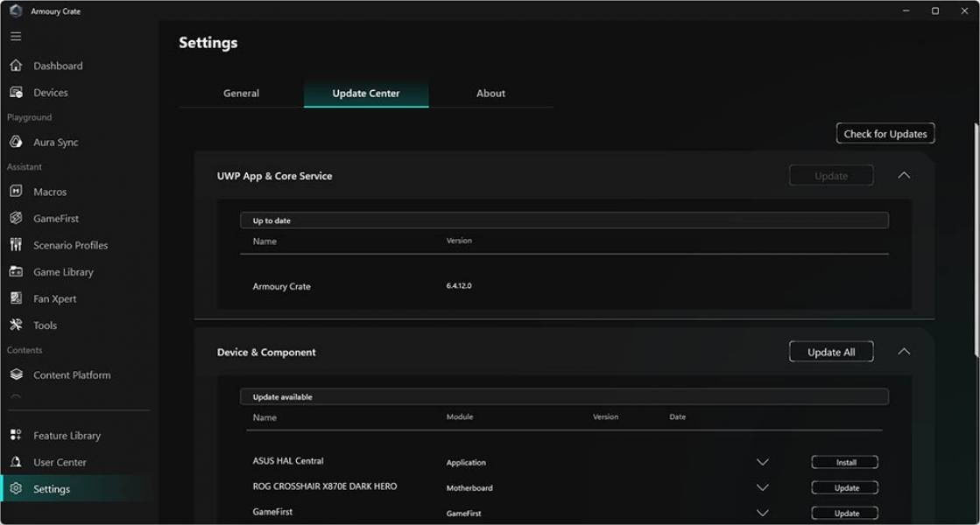
Task: Click the Fan Xpert icon
Action: [17, 297]
